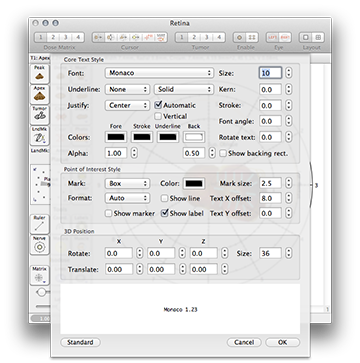Viewport: 360px width, 363px height.
Task: Open the Mark dropdown set to Box
Action: (127, 183)
